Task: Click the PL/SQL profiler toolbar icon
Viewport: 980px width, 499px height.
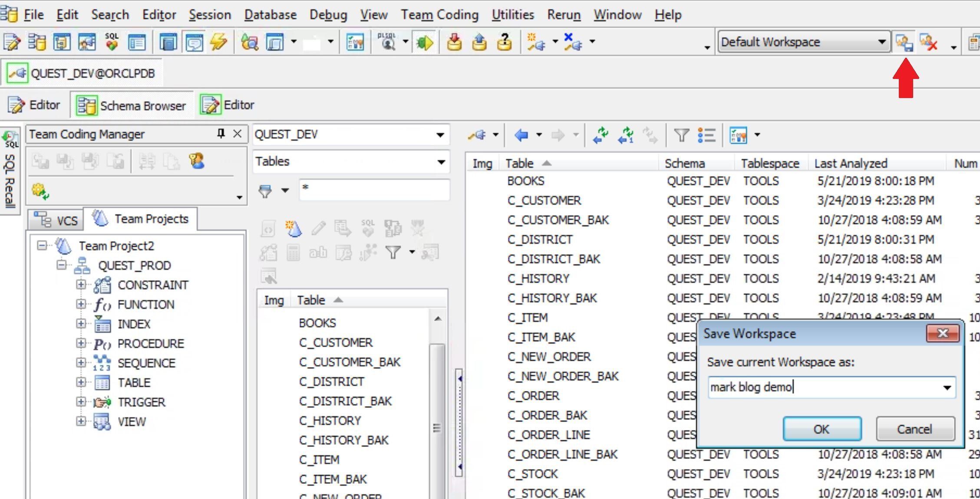Action: (x=387, y=42)
